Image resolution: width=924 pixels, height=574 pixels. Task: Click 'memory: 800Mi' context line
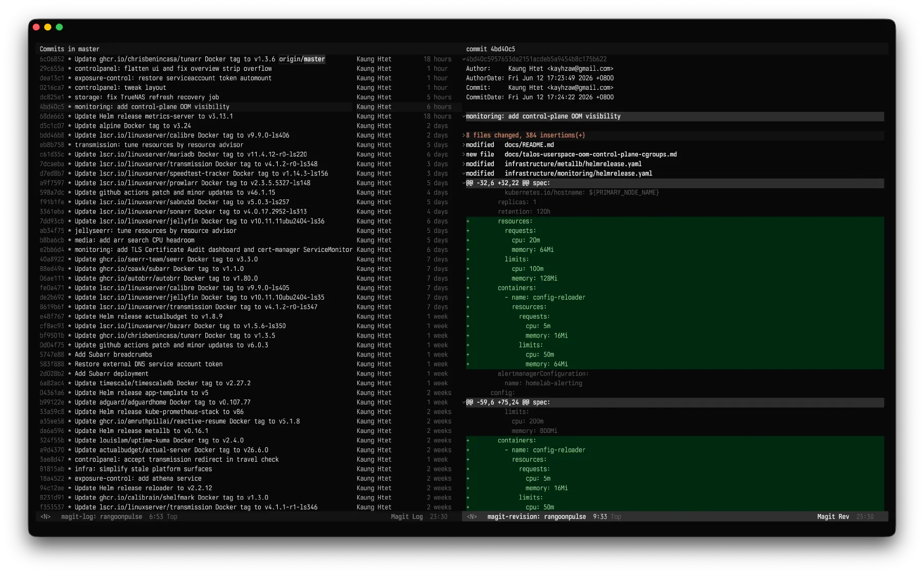click(534, 431)
